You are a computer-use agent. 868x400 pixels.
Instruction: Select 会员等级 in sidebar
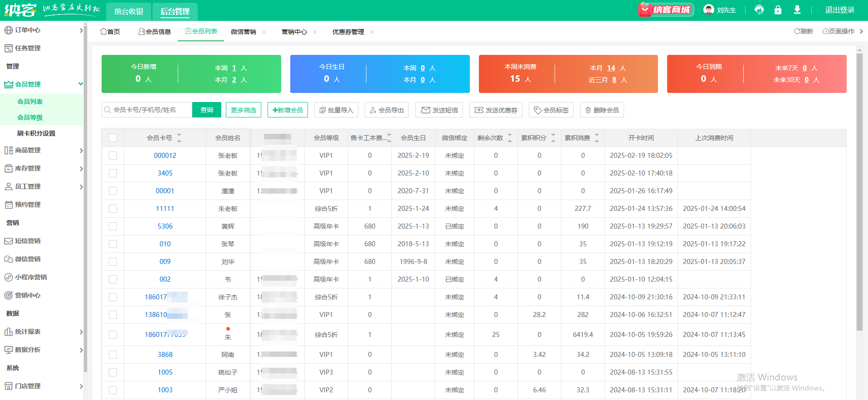tap(30, 117)
